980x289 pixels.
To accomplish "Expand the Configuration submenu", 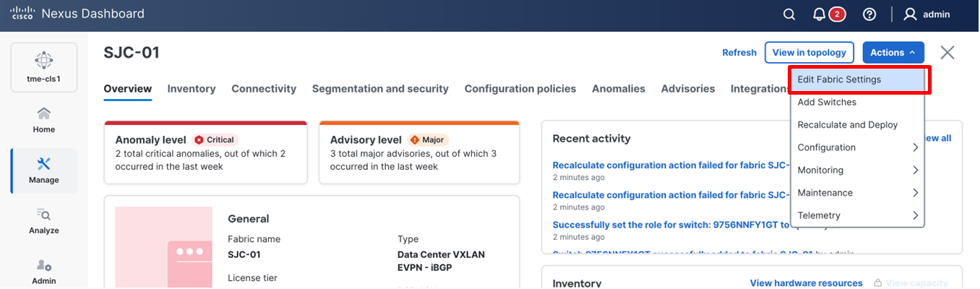I will click(856, 147).
